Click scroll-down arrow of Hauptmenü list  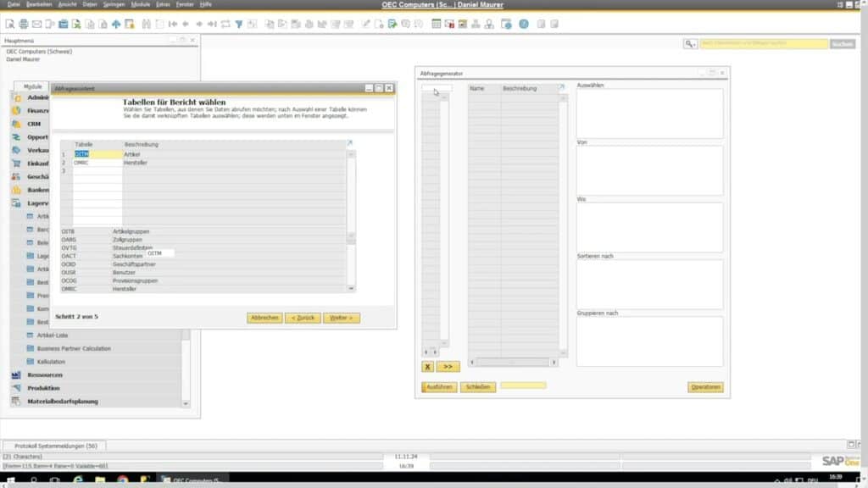(186, 403)
